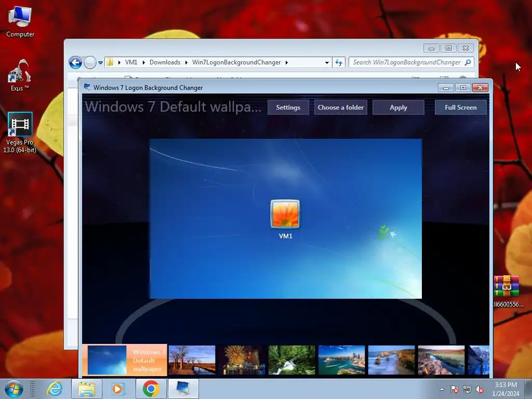The height and width of the screenshot is (399, 532).
Task: Minimize the Logon Background Changer window
Action: pos(446,88)
